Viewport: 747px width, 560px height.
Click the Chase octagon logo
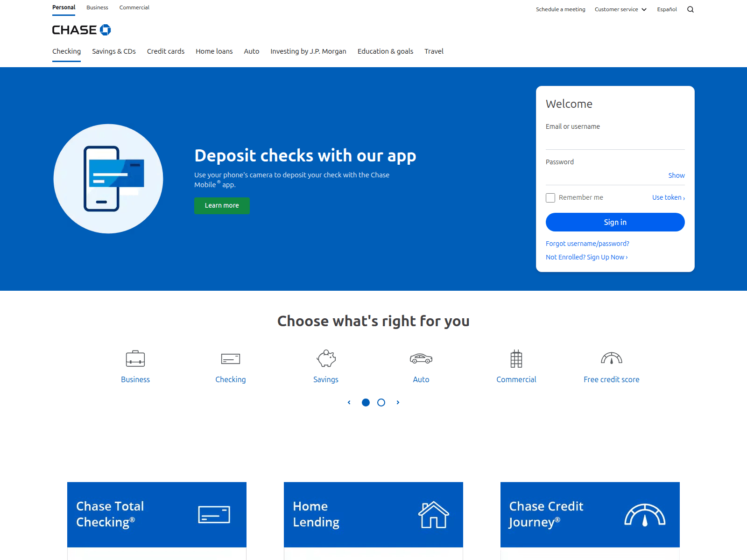click(x=106, y=30)
